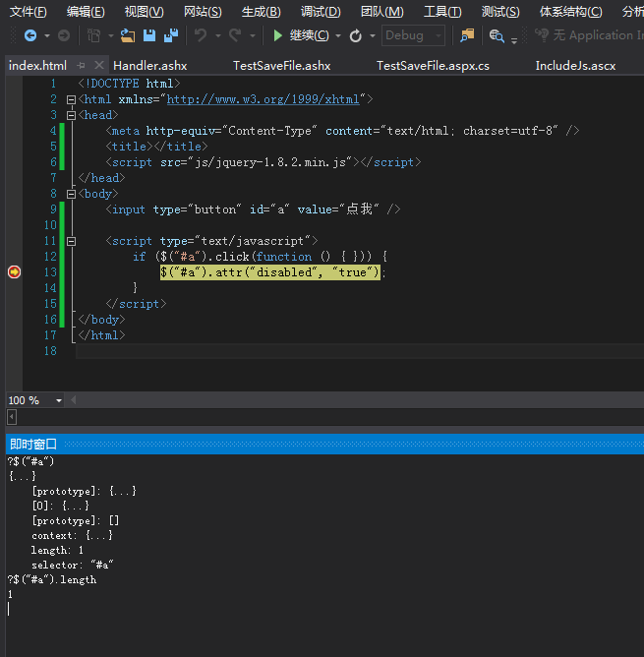Open the 文件(F) menu
The image size is (644, 657).
29,12
